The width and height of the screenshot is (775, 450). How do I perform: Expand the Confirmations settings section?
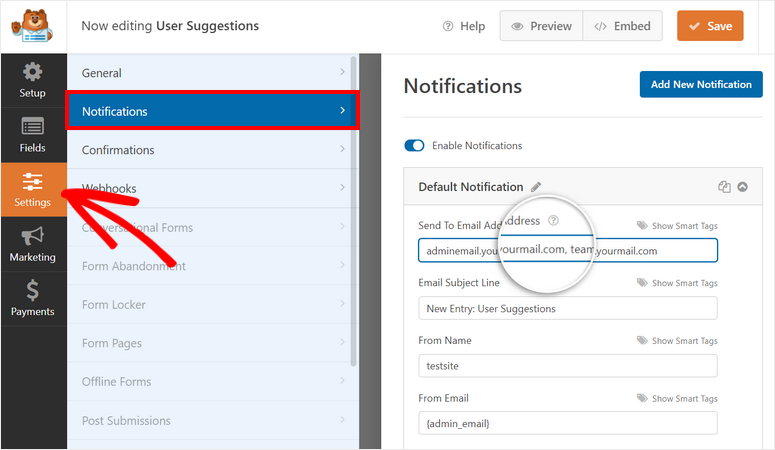(211, 150)
